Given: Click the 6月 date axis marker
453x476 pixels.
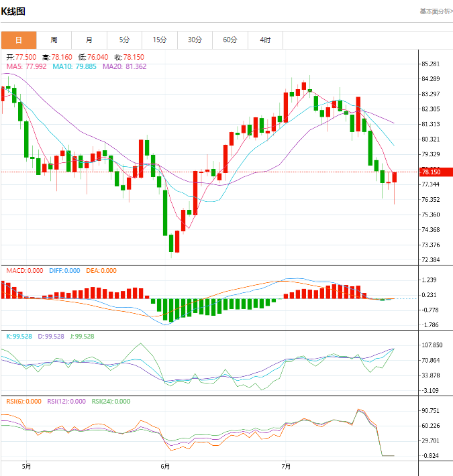Looking at the screenshot, I should 165,466.
